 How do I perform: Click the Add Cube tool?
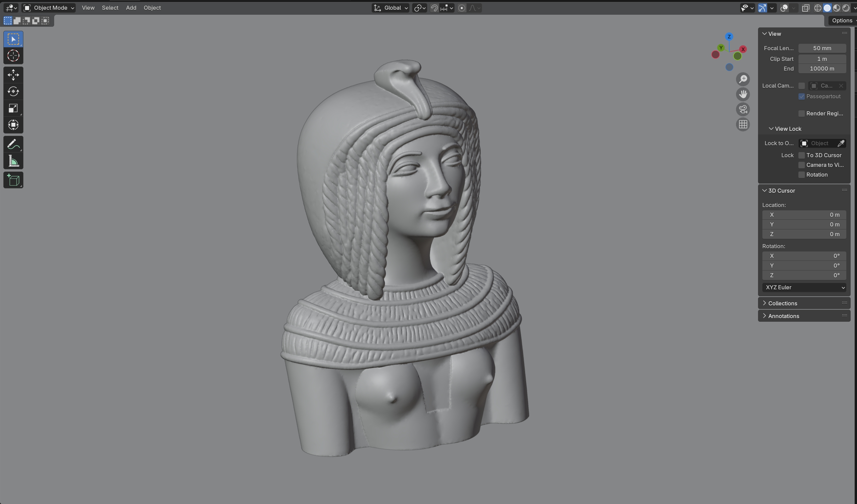(x=13, y=180)
